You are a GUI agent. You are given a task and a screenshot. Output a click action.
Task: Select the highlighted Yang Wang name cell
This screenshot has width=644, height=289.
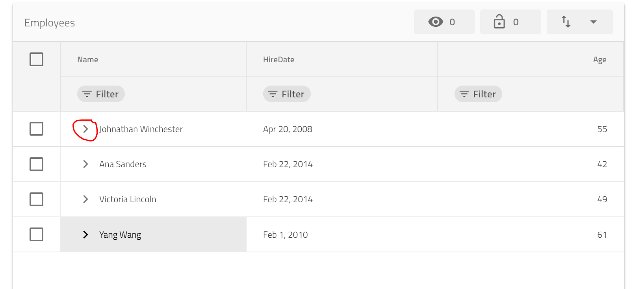[120, 234]
